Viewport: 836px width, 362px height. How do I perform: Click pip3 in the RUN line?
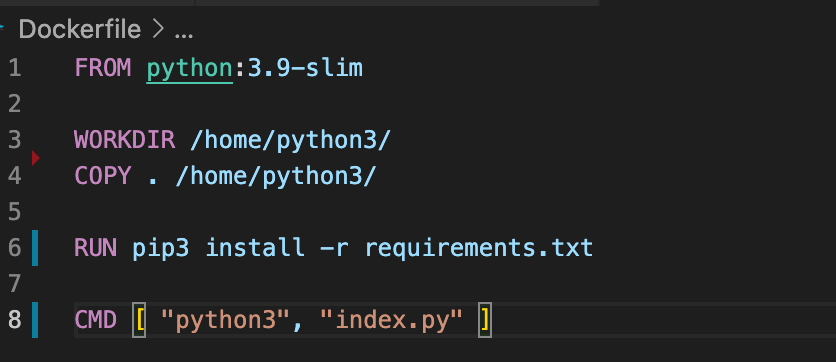[160, 248]
